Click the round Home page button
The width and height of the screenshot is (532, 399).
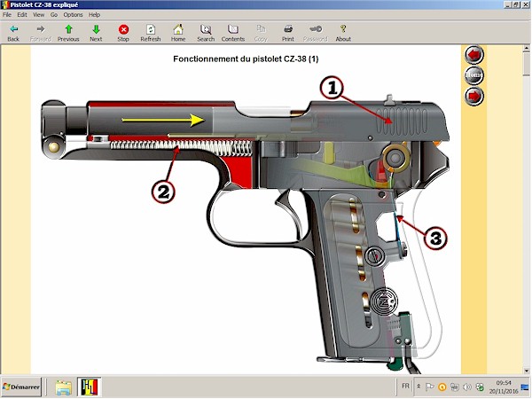[x=473, y=75]
